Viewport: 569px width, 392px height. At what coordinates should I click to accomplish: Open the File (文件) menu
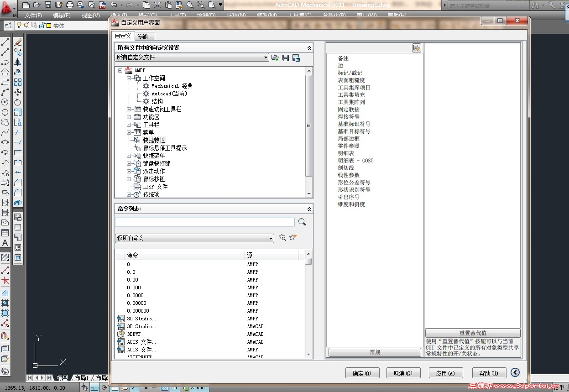tap(33, 16)
